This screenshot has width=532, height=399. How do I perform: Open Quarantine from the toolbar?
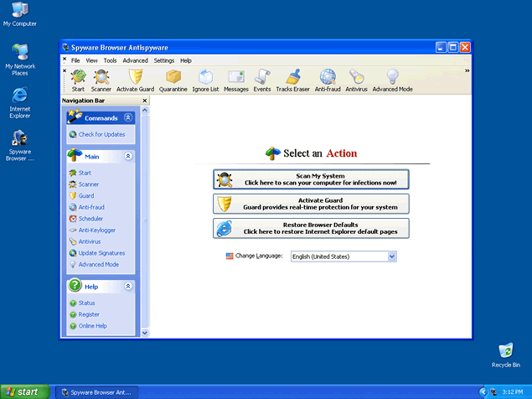(x=173, y=80)
